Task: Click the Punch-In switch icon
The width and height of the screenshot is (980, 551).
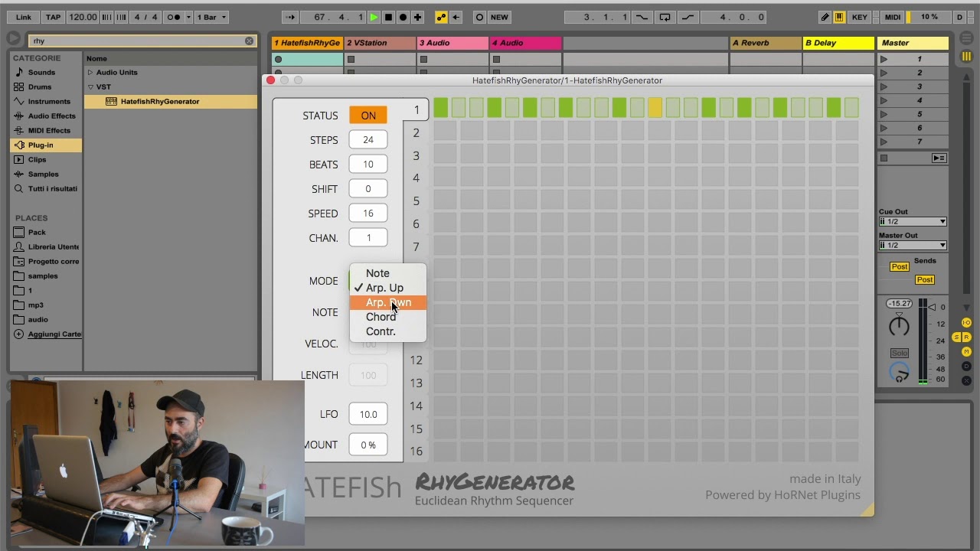Action: pyautogui.click(x=642, y=17)
